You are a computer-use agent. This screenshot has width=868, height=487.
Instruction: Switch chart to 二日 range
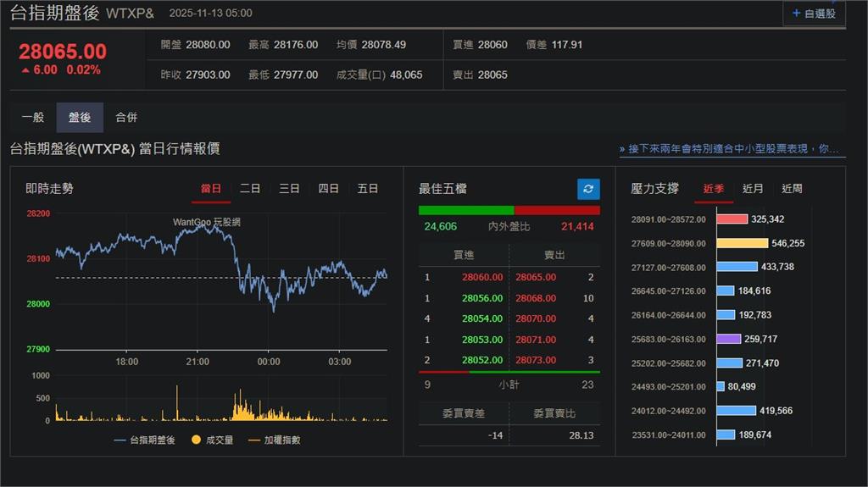click(x=250, y=189)
